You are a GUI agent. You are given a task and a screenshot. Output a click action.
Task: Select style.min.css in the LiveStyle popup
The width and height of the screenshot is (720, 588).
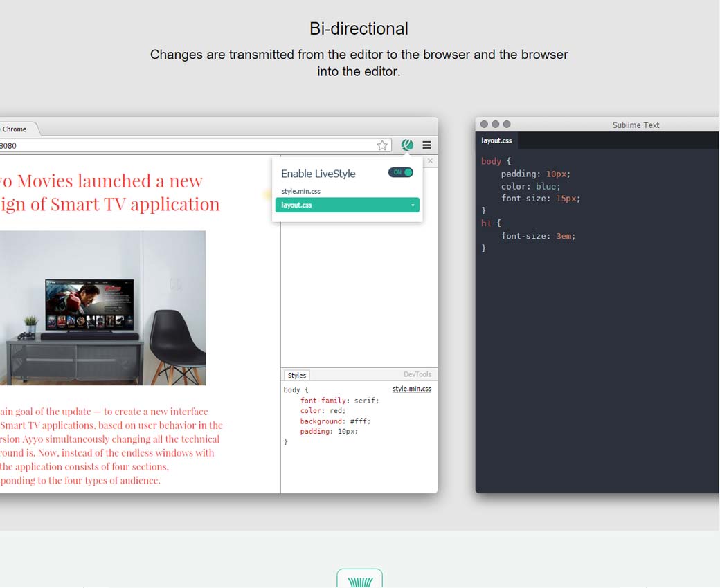(300, 191)
